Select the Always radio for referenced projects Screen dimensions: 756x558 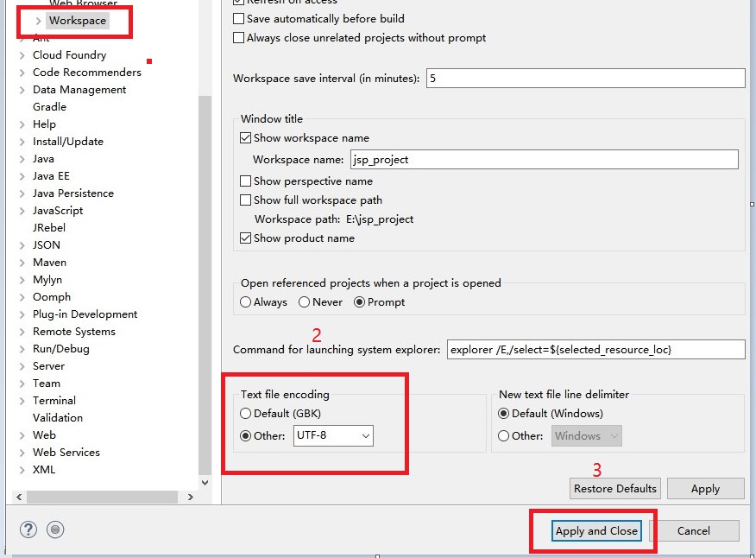coord(245,302)
